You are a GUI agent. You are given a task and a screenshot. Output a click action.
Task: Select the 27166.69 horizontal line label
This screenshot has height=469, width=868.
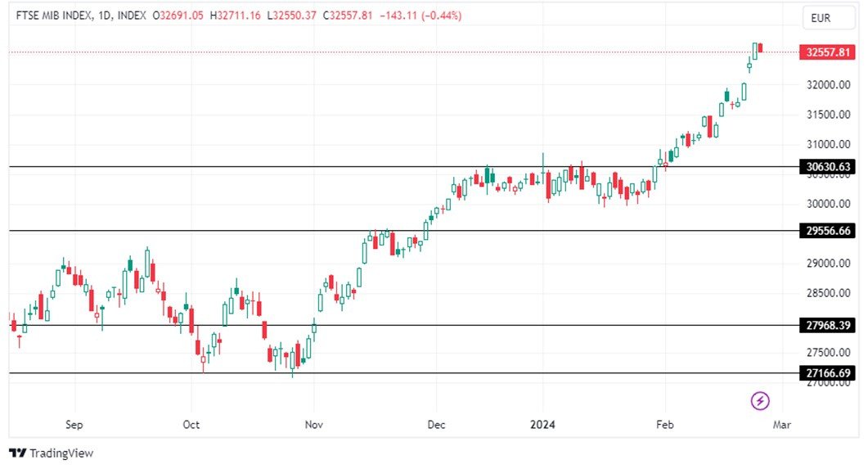tap(828, 372)
